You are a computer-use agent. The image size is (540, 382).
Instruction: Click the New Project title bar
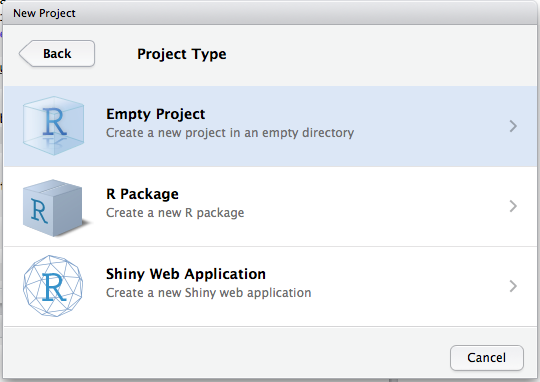270,13
